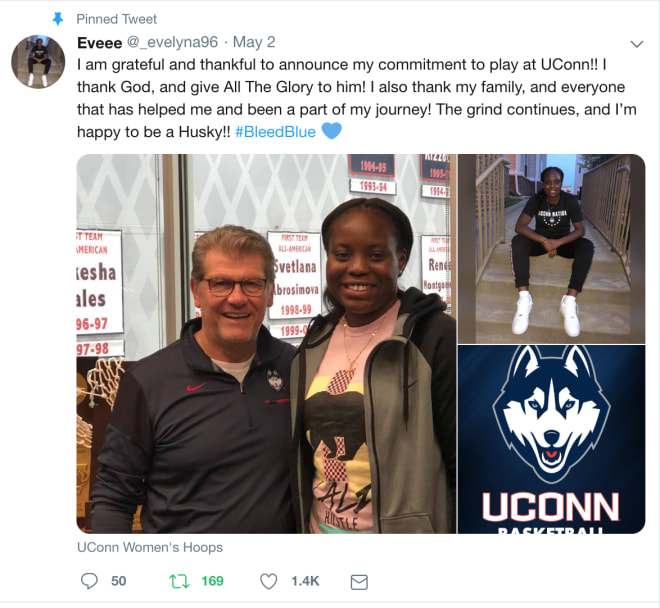The width and height of the screenshot is (660, 608).
Task: Follow the #BleedBlue hashtag link
Action: [275, 132]
